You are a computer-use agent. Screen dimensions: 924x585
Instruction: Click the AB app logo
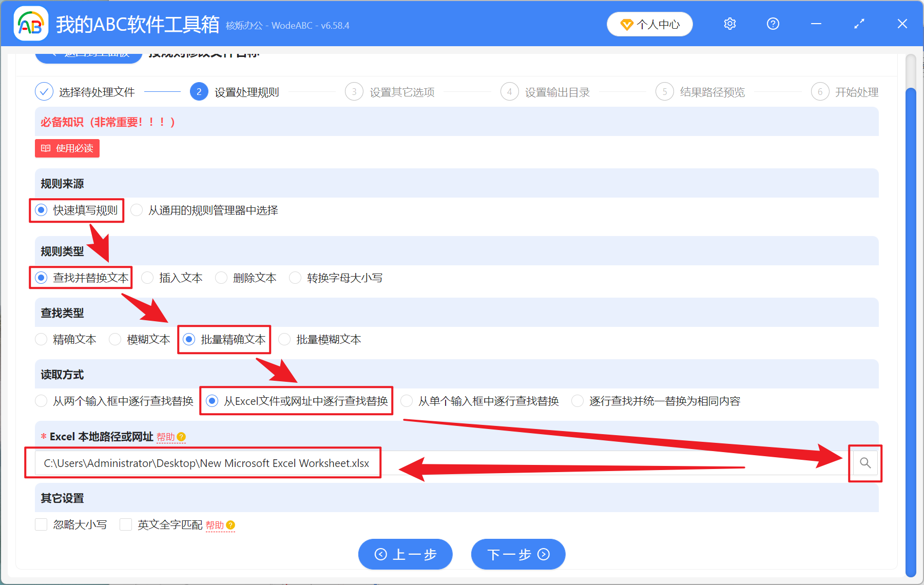31,23
